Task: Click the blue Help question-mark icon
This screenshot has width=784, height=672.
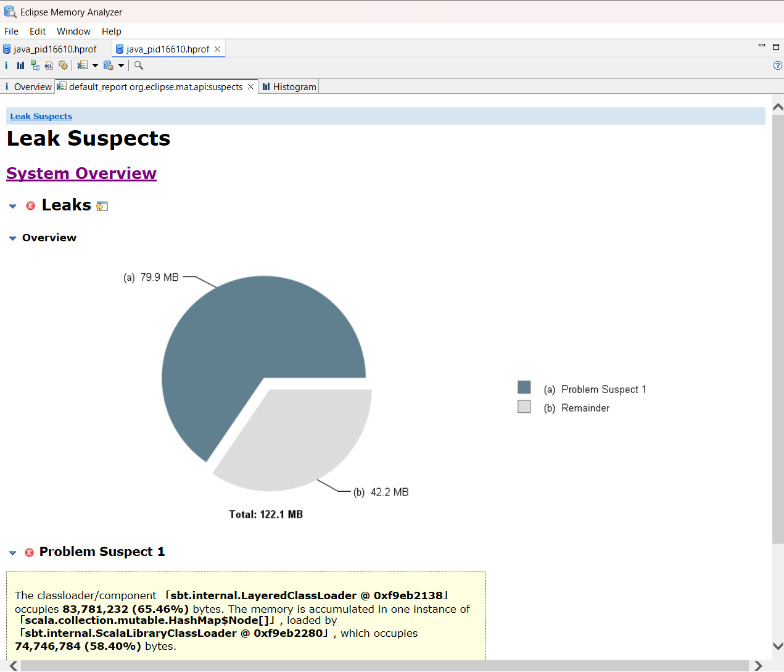Action: [777, 65]
